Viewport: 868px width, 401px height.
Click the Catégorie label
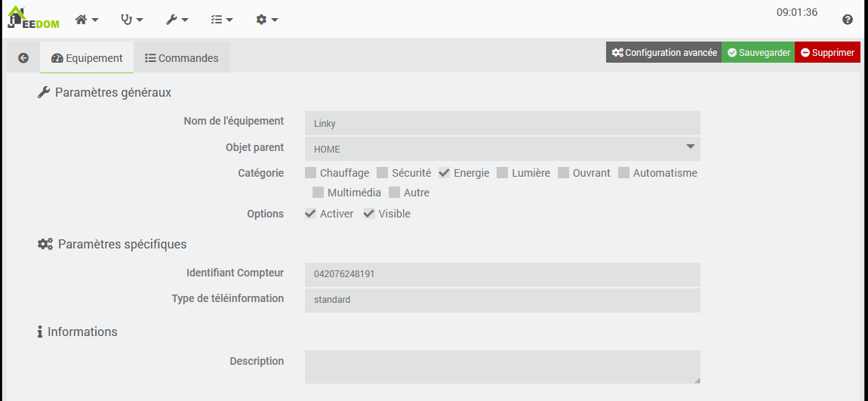coord(261,173)
